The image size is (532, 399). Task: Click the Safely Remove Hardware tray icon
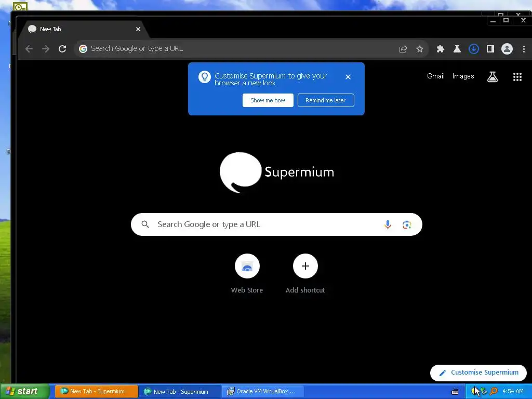(484, 392)
